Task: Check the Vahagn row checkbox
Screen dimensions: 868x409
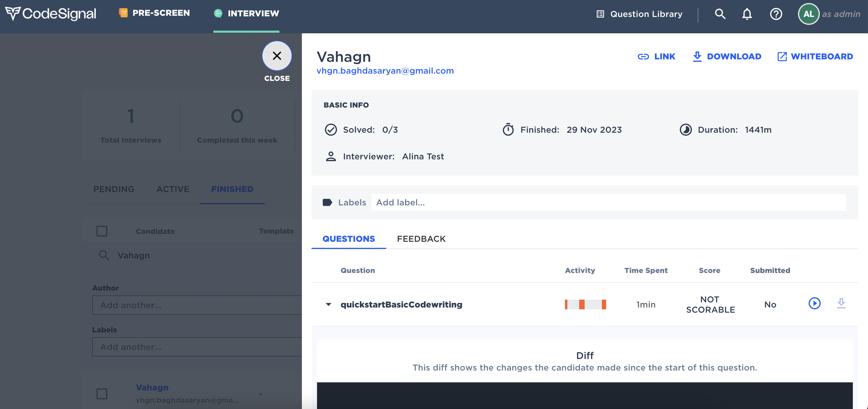Action: click(102, 394)
